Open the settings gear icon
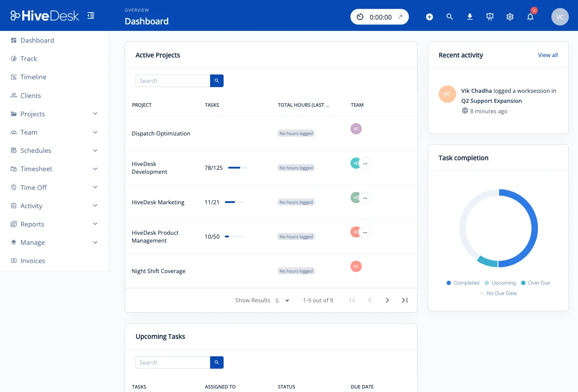 [x=510, y=17]
